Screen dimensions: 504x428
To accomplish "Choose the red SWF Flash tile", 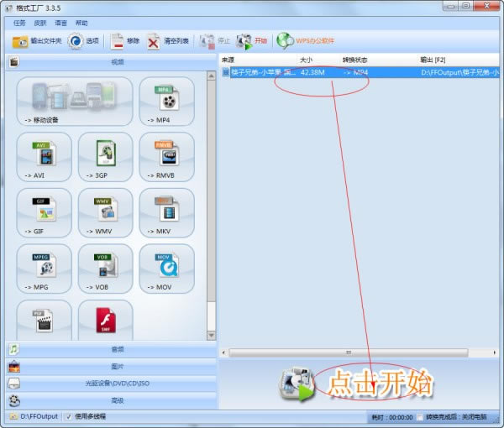I will (x=106, y=320).
